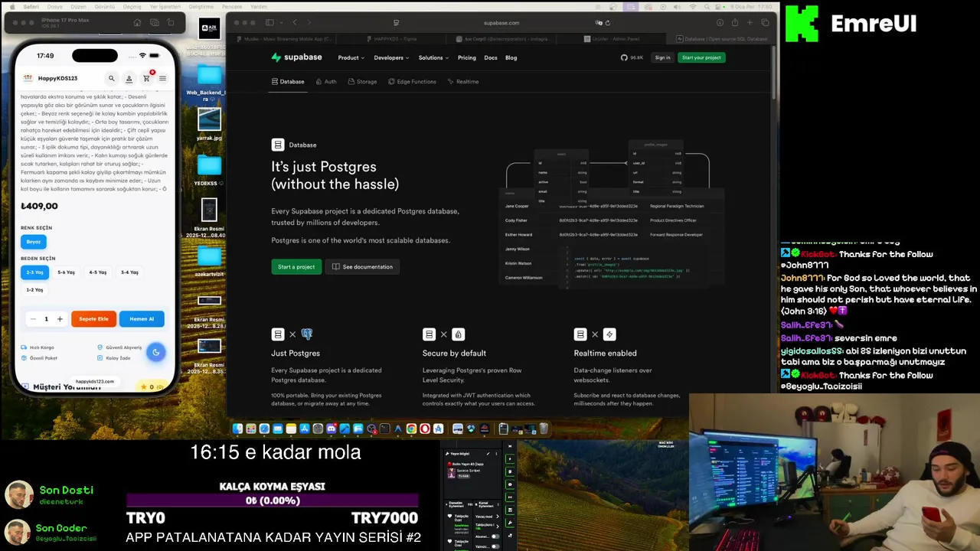Image resolution: width=980 pixels, height=551 pixels.
Task: Click the green Start a project button
Action: point(296,267)
